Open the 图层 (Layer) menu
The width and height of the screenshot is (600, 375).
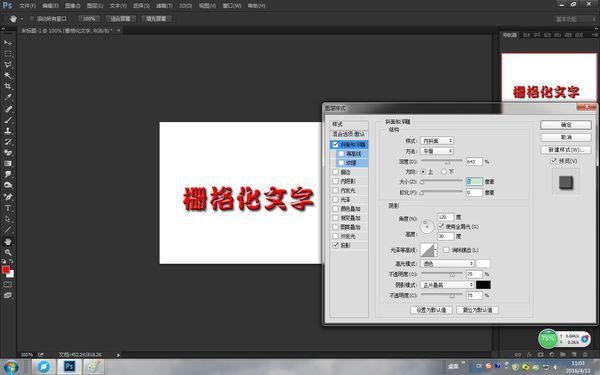click(x=95, y=6)
